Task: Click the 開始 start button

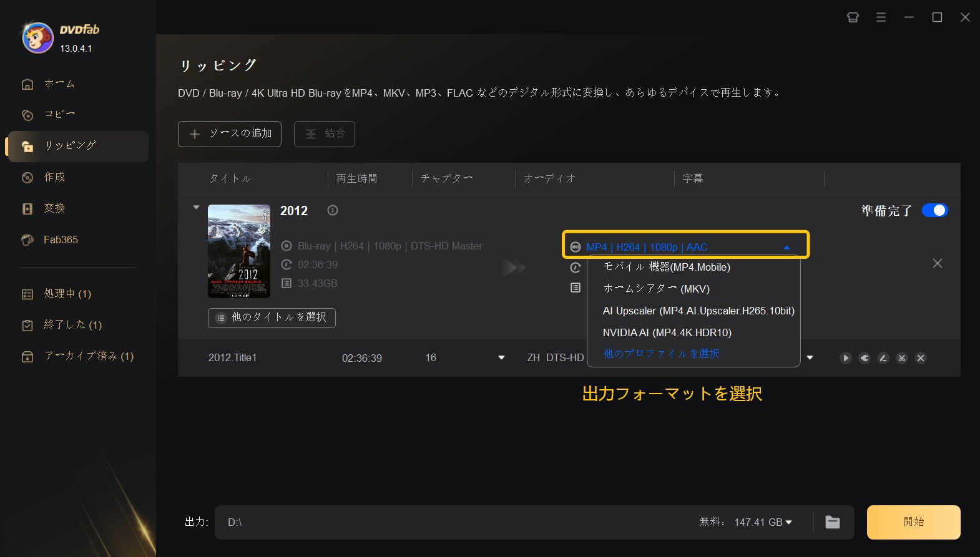Action: (x=913, y=522)
